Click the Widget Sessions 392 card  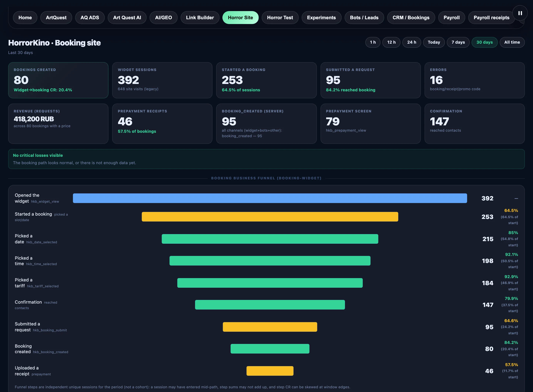(x=162, y=80)
